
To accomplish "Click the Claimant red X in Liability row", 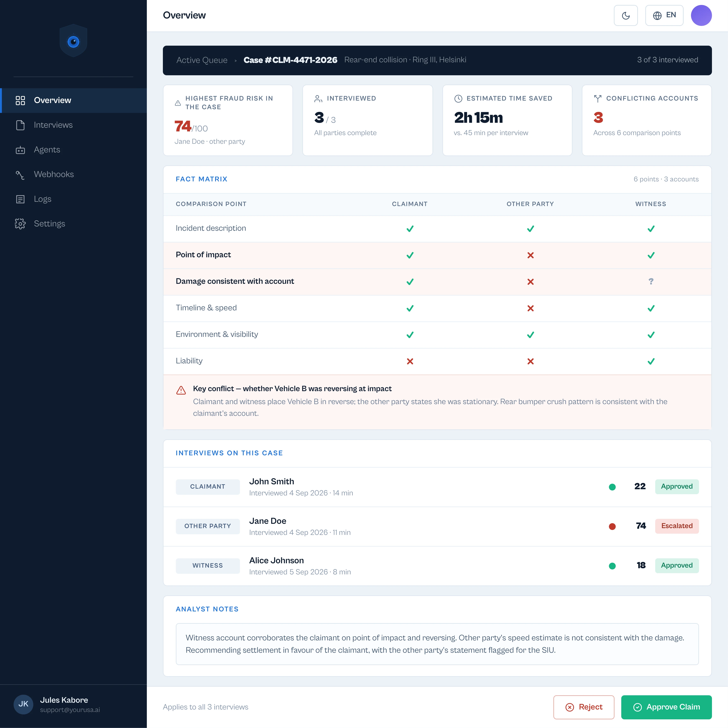I will coord(410,361).
